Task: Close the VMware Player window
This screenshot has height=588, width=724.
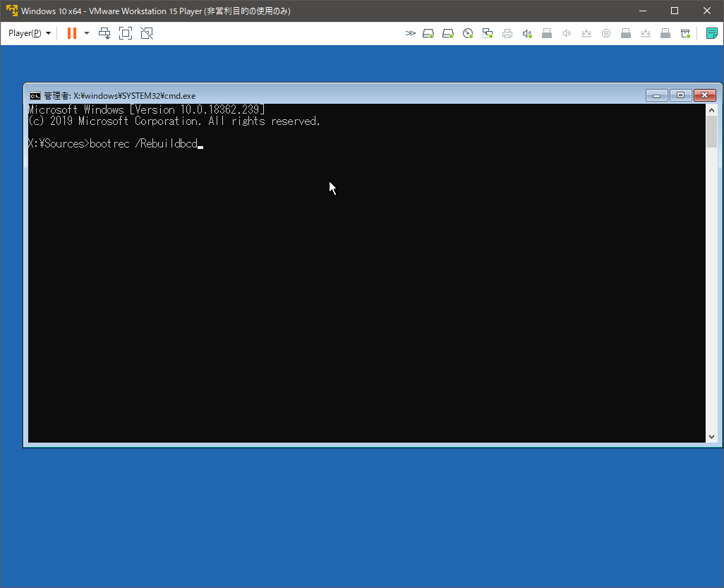Action: click(707, 11)
